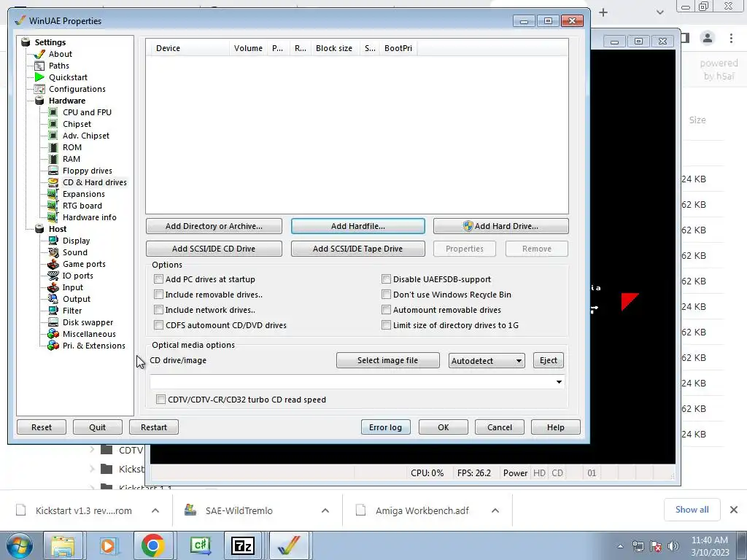Open the Autodetect dropdown

coord(487,360)
